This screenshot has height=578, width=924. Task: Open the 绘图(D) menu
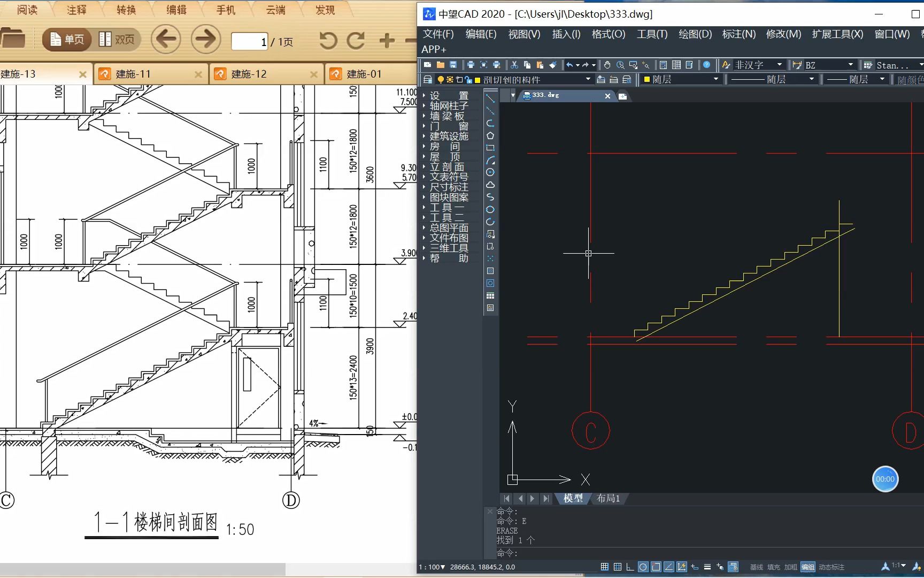(x=695, y=34)
